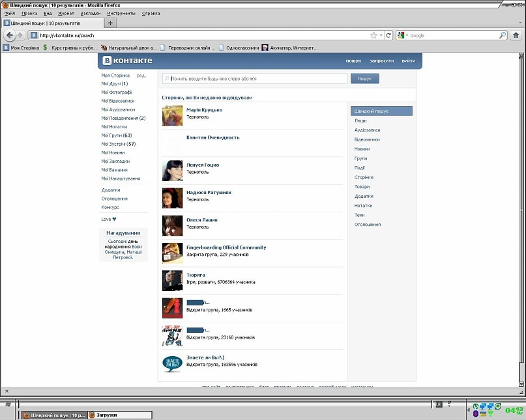This screenshot has height=420, width=526.
Task: Expand the address bar history dropdown arrow
Action: (x=381, y=35)
